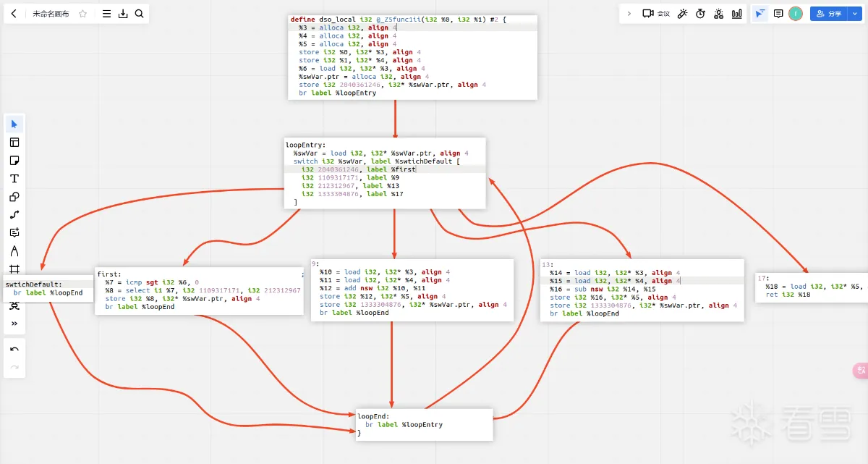Click the swtichDefault label text
Screen dimensions: 868x464
34,284
